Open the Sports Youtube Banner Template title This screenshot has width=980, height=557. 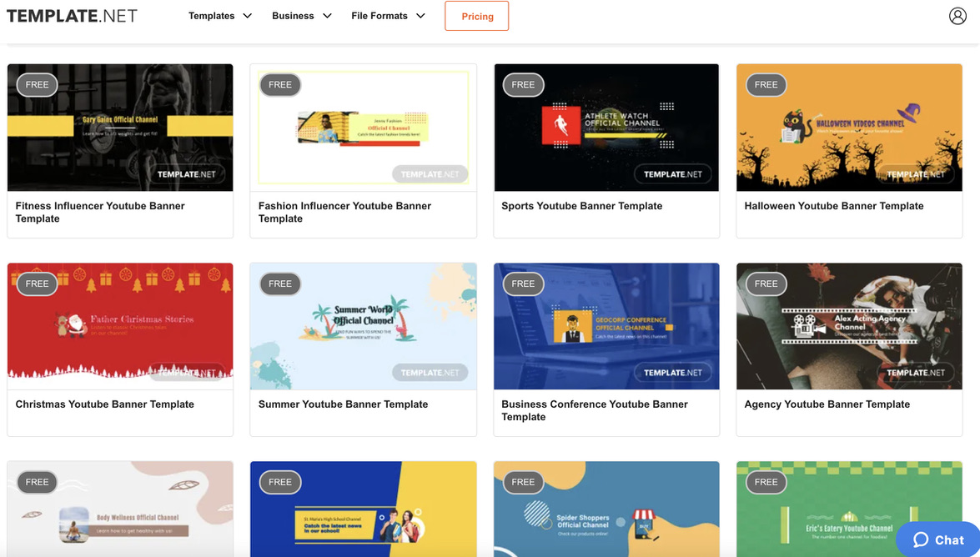click(581, 206)
